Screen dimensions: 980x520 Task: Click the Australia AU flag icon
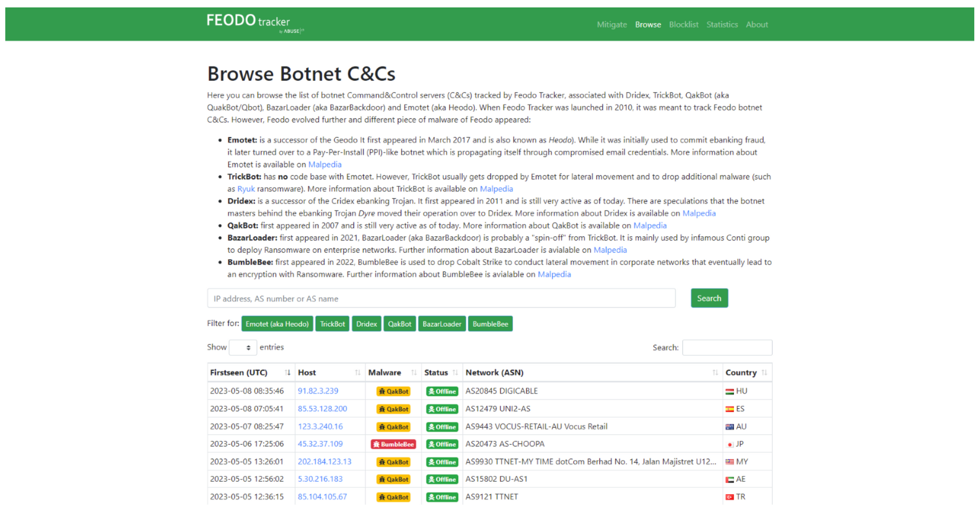[x=730, y=427]
